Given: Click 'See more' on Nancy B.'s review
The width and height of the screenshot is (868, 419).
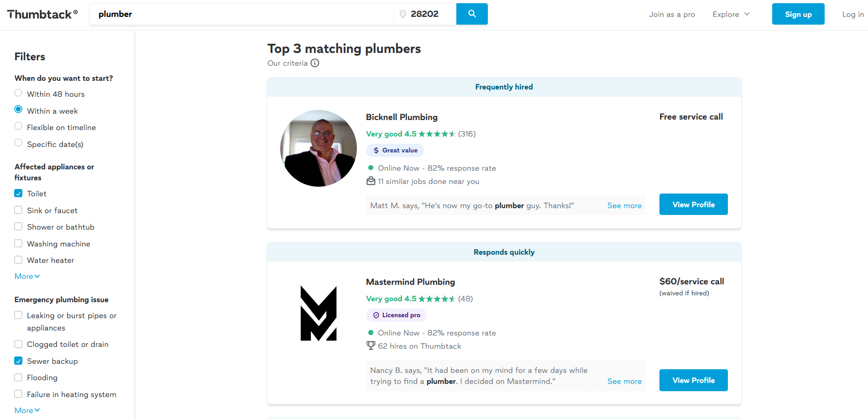Looking at the screenshot, I should tap(624, 381).
